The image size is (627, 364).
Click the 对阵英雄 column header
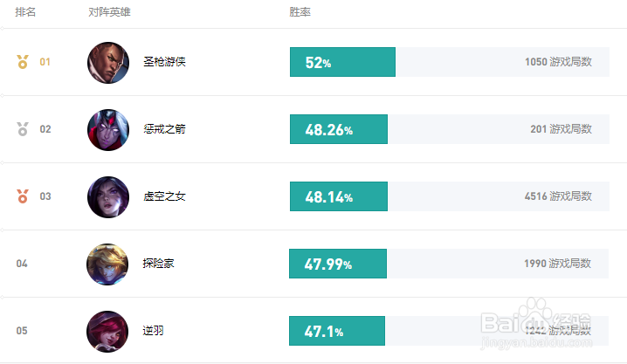[109, 13]
